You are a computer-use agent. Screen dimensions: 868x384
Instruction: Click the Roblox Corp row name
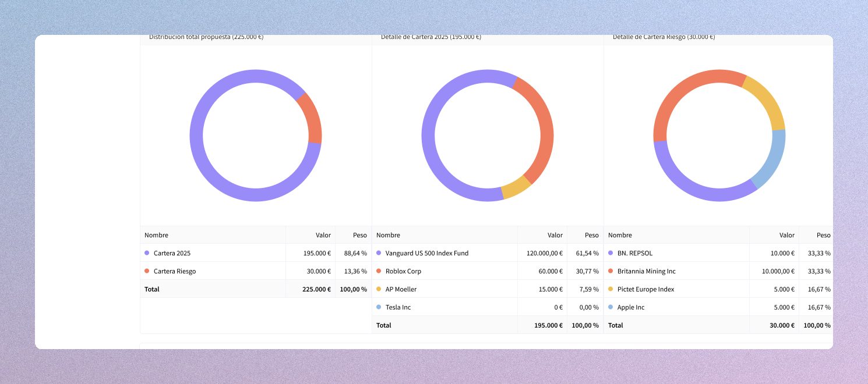coord(403,271)
